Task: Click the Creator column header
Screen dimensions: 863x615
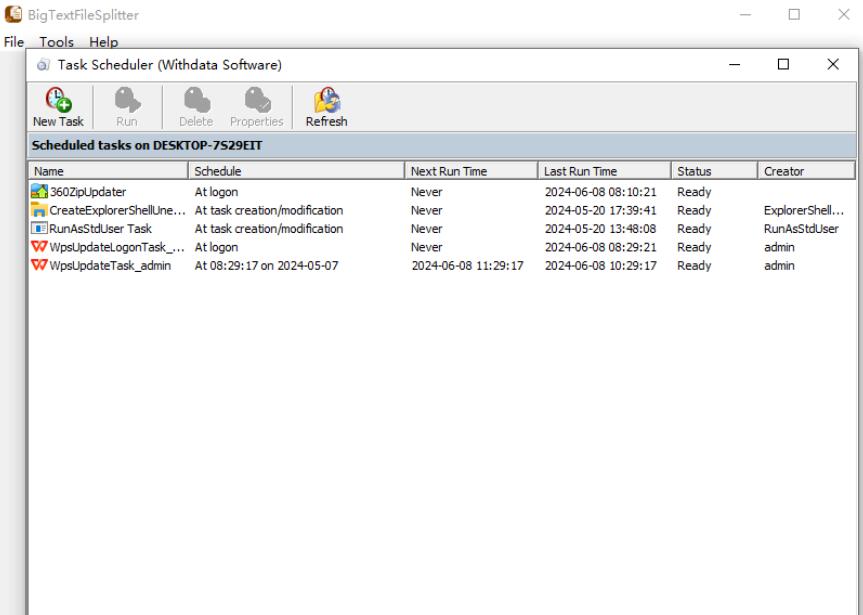Action: coord(806,171)
